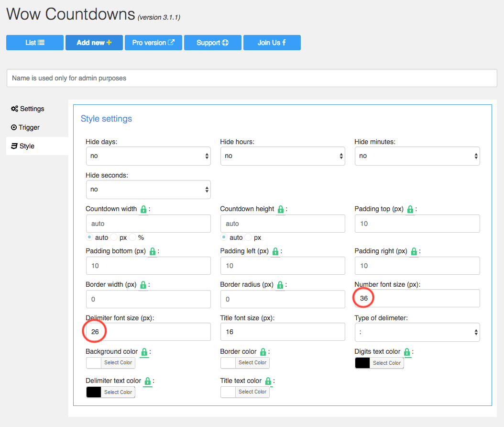Click Title text color swatch
The image size is (504, 427).
228,392
